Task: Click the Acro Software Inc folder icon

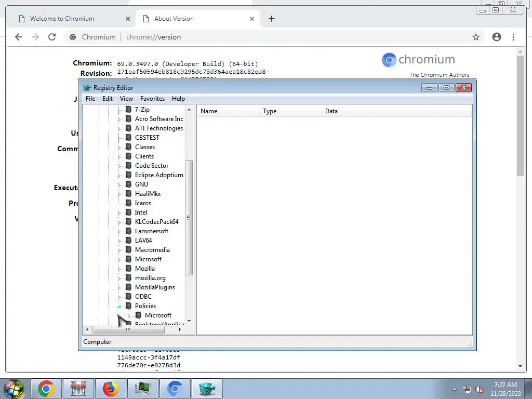Action: 129,119
